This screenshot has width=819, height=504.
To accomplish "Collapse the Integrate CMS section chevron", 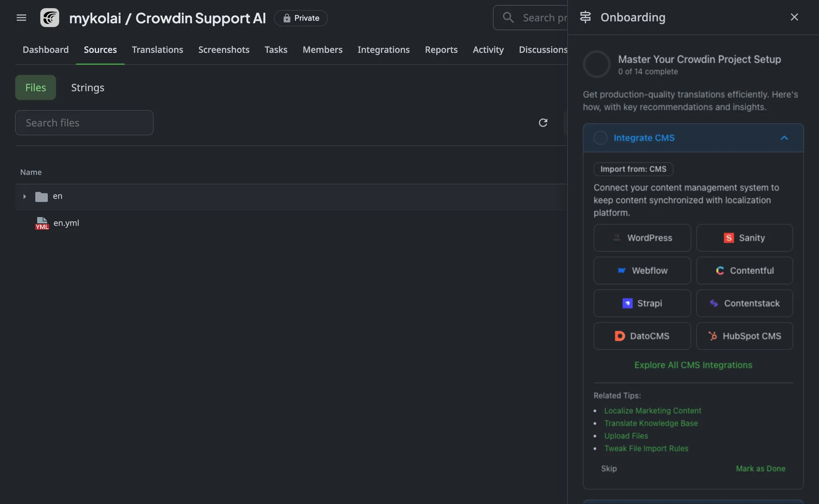I will coord(784,138).
